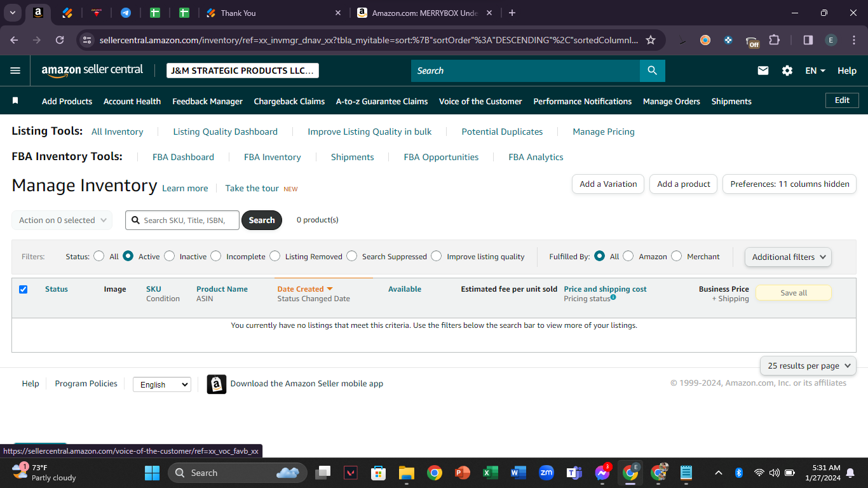Open the Chrome three-dot menu
Screen dimensions: 868x488
(x=853, y=40)
